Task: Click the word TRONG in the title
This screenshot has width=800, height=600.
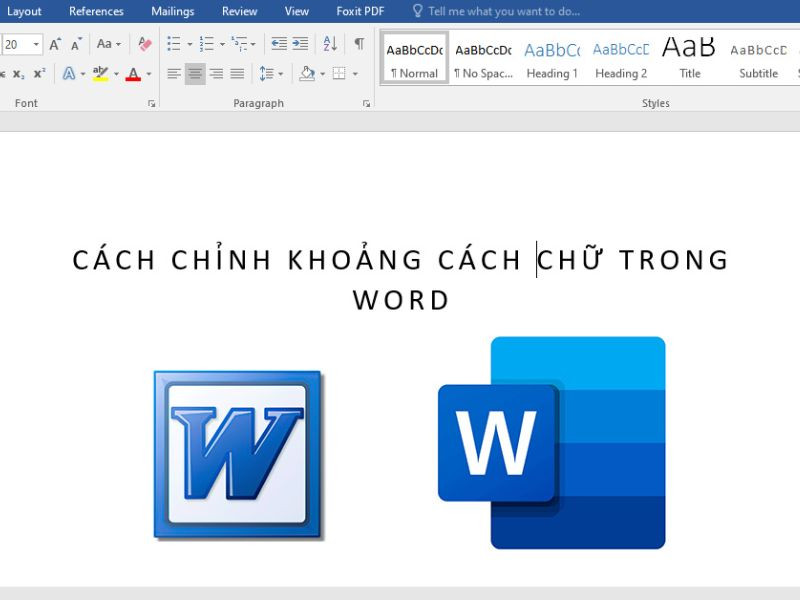Action: coord(673,260)
